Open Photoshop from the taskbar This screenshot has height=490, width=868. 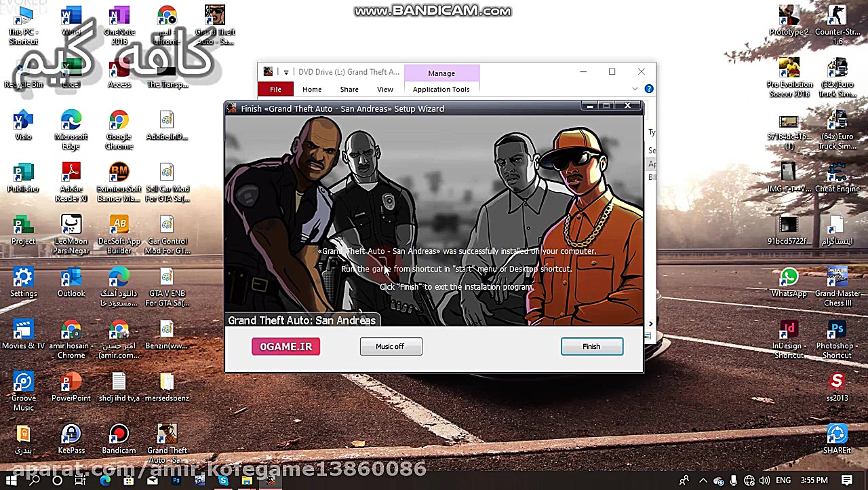tap(176, 480)
